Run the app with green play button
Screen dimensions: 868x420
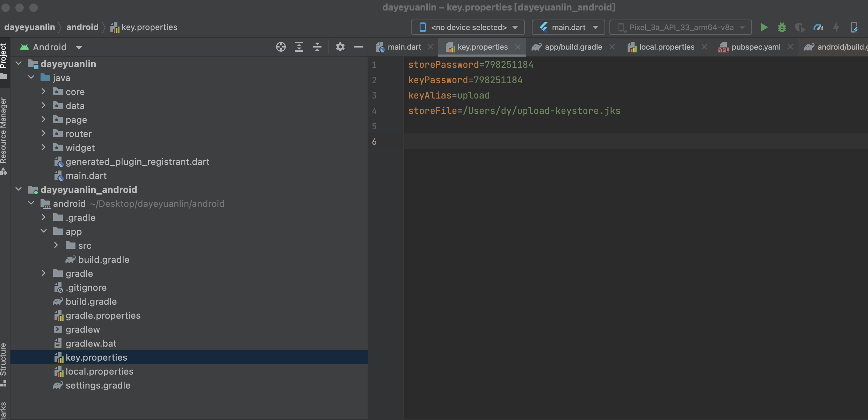pos(764,27)
